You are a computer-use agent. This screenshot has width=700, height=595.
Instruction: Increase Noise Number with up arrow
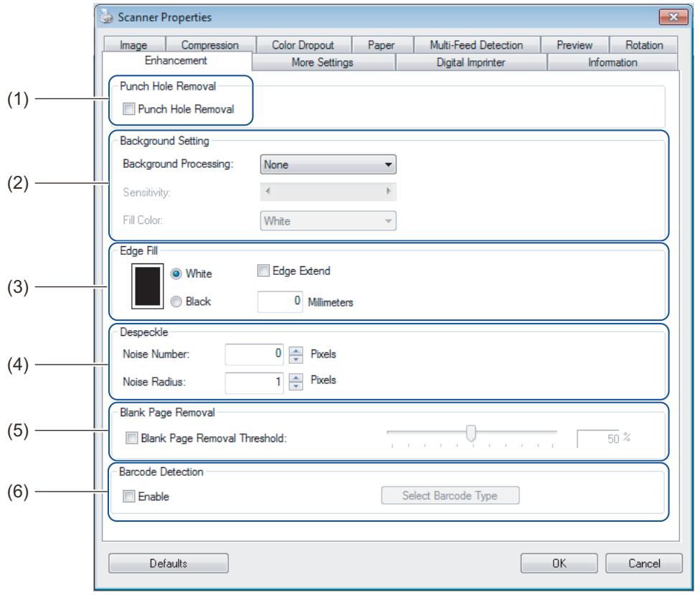pos(296,351)
